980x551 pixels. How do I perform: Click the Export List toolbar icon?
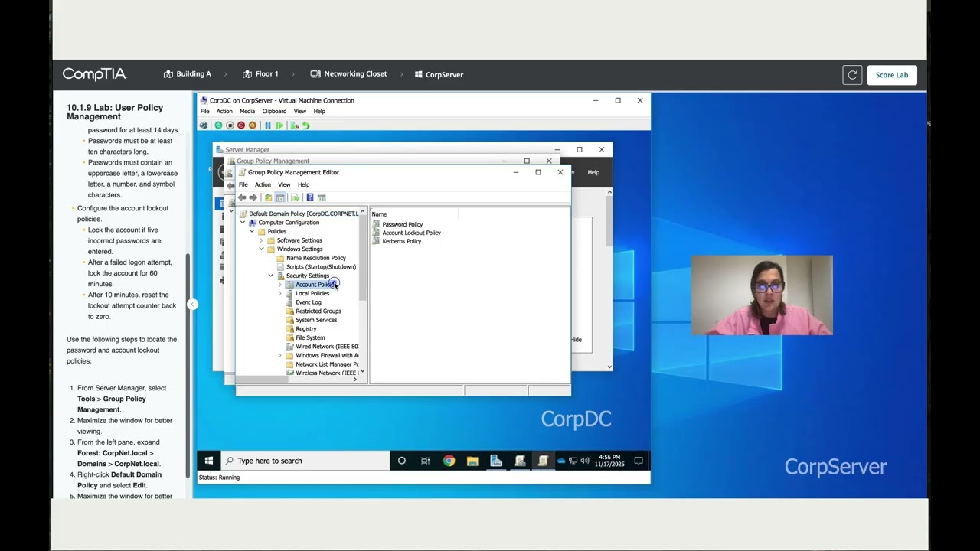point(295,197)
